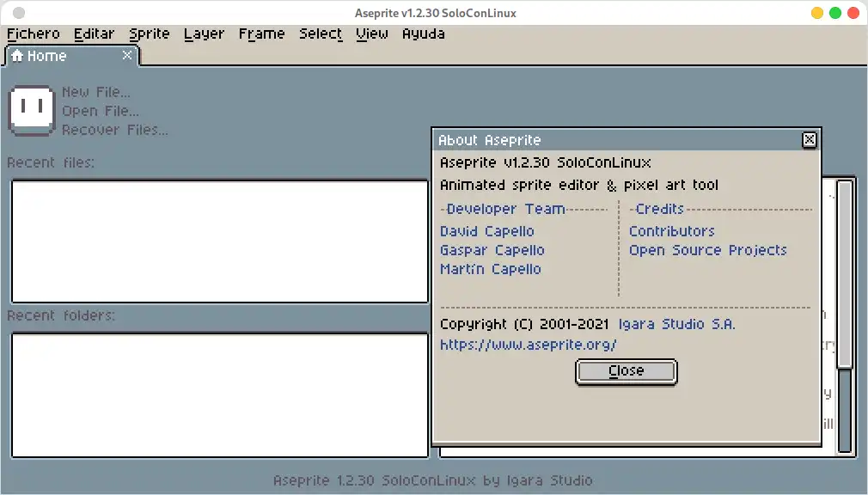Open the Sprite menu
Viewport: 868px width, 495px height.
pyautogui.click(x=149, y=34)
